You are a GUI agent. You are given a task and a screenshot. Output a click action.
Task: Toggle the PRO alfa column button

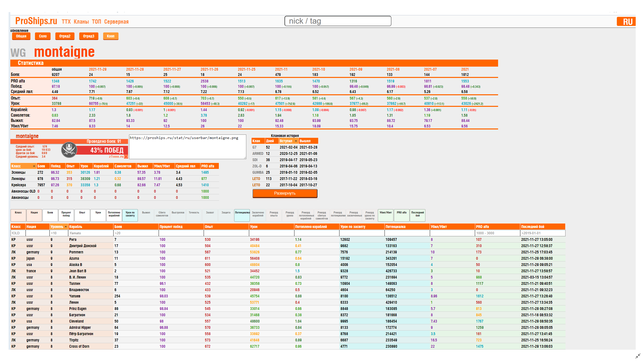click(401, 215)
